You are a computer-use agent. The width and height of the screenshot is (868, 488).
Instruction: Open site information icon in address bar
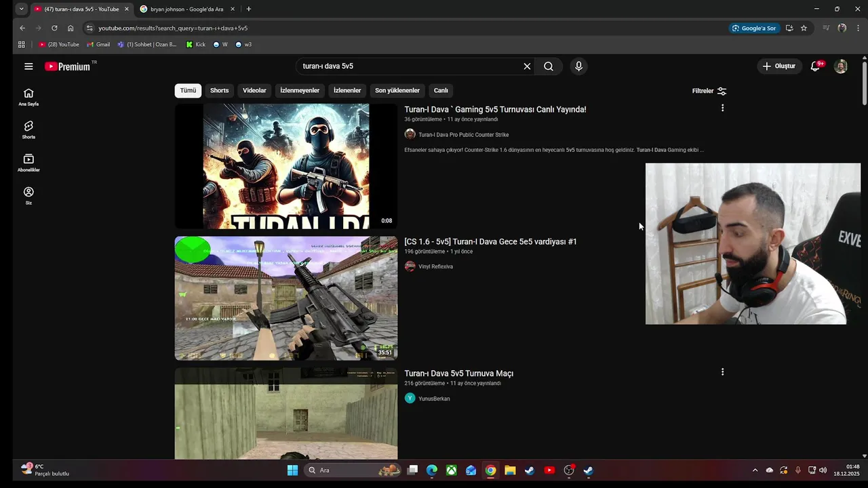(89, 28)
